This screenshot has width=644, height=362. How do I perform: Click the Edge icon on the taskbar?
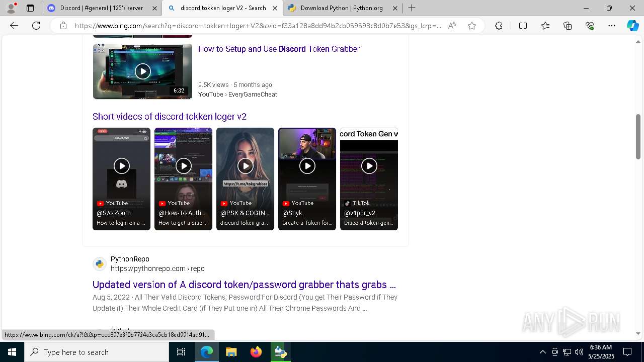point(207,352)
